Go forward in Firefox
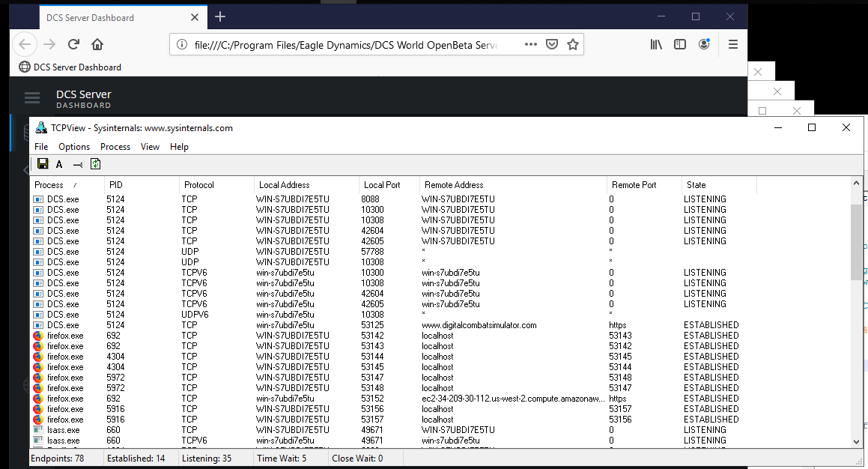This screenshot has width=868, height=469. point(49,44)
